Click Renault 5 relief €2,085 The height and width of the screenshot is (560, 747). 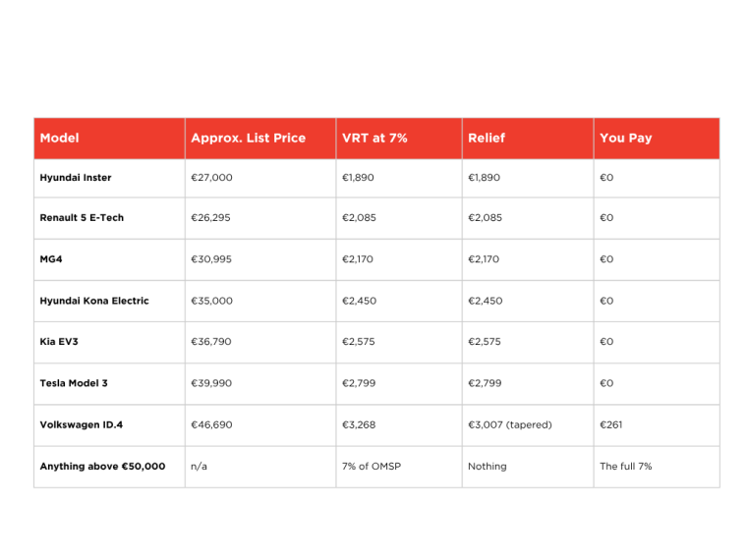485,218
